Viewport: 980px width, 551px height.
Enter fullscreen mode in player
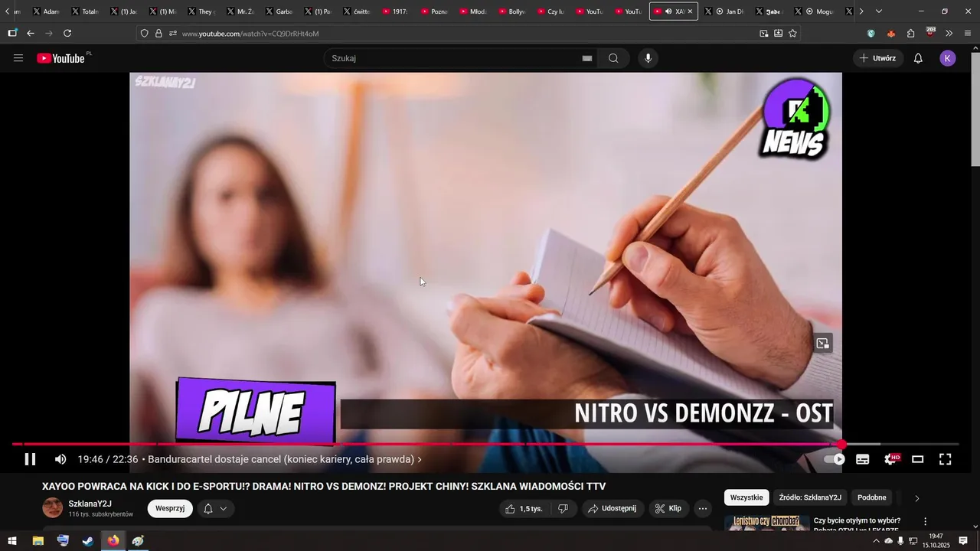[x=946, y=459]
